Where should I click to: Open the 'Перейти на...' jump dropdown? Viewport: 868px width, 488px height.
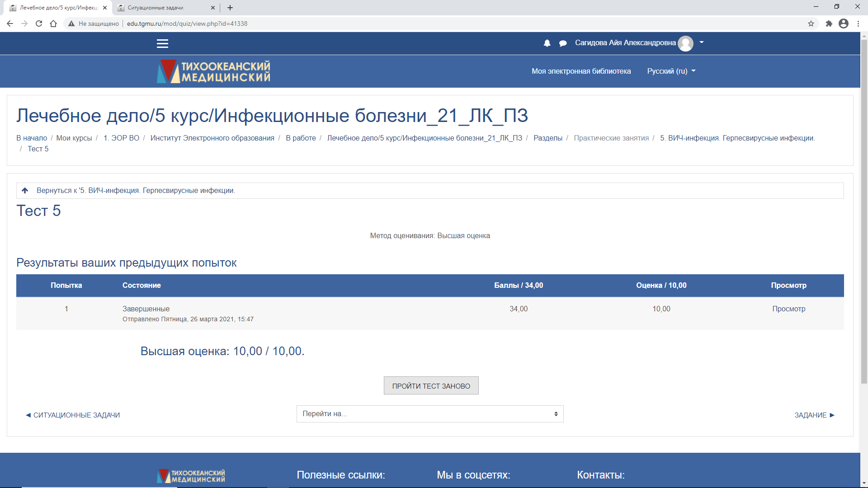(429, 414)
